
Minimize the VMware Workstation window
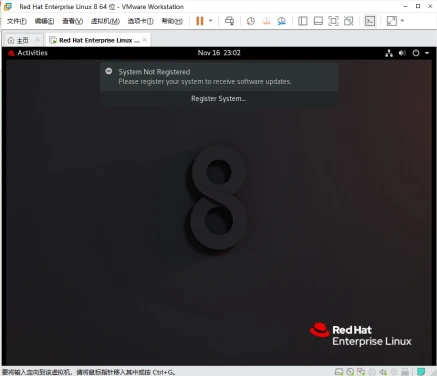[405, 6]
